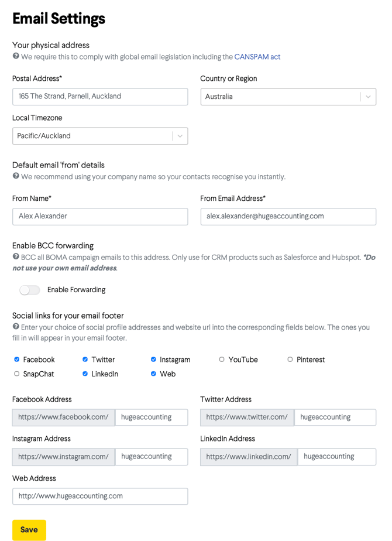Image resolution: width=392 pixels, height=541 pixels.
Task: Click the Postal Address input field
Action: coord(100,97)
